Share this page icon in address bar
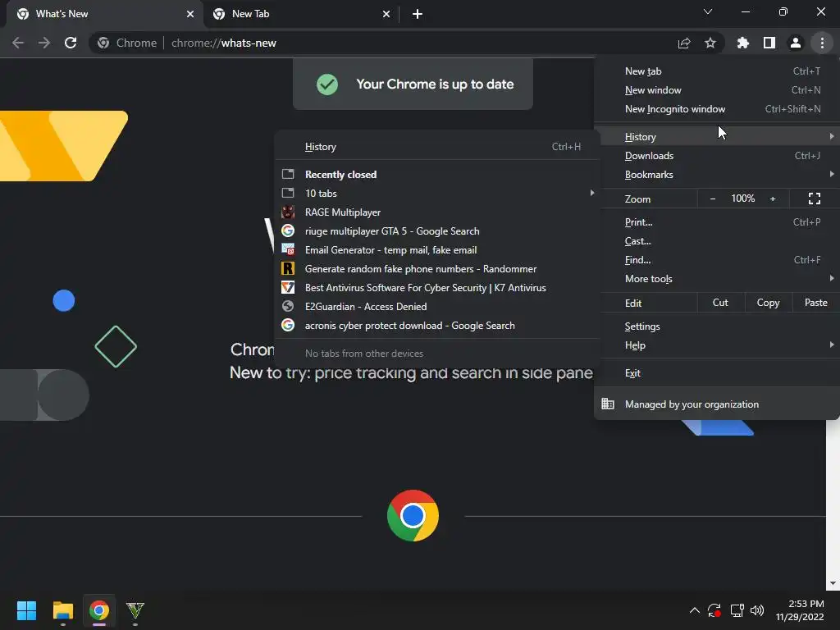The height and width of the screenshot is (630, 840). point(684,43)
